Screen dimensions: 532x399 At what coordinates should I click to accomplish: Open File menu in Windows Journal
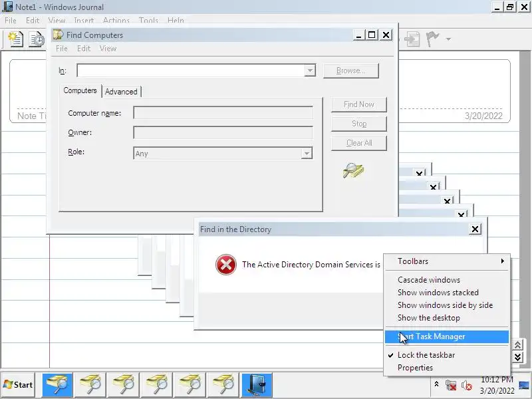click(11, 21)
